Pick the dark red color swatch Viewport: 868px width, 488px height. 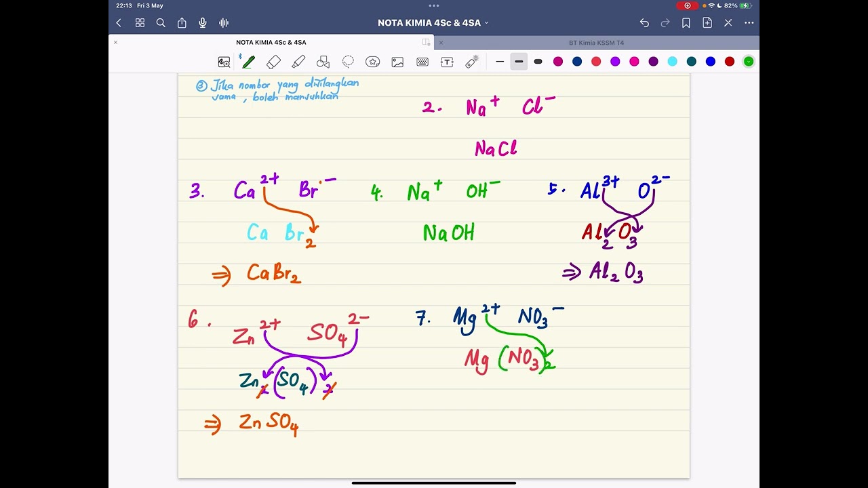[730, 62]
